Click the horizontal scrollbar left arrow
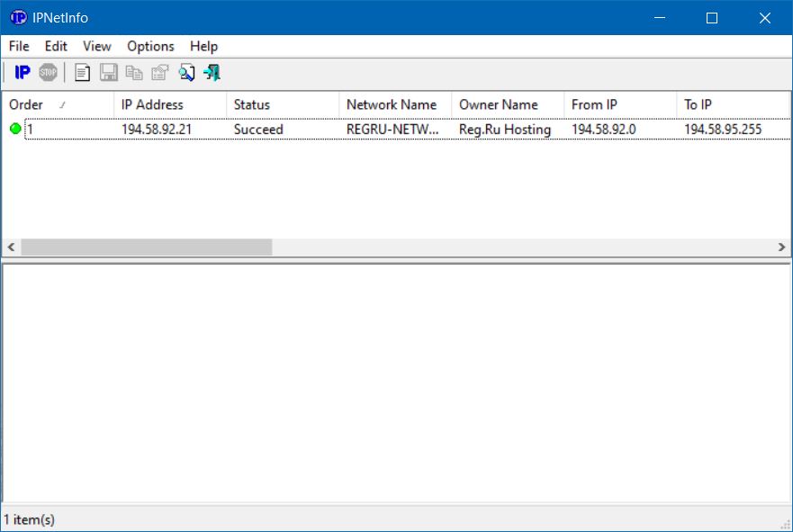 coord(11,247)
